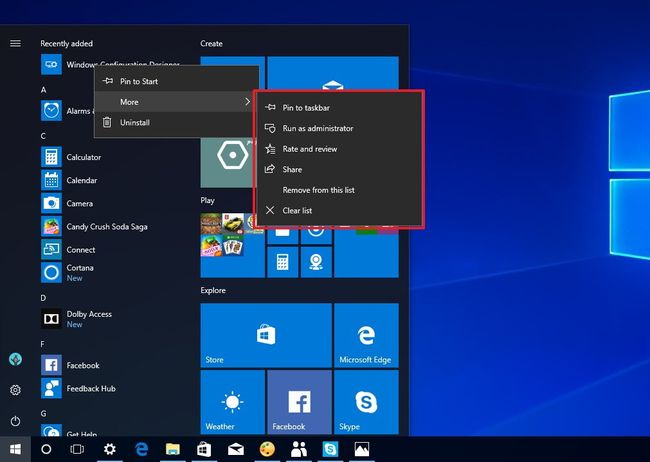This screenshot has width=650, height=462.
Task: Open Dolby Access app icon
Action: (x=51, y=319)
